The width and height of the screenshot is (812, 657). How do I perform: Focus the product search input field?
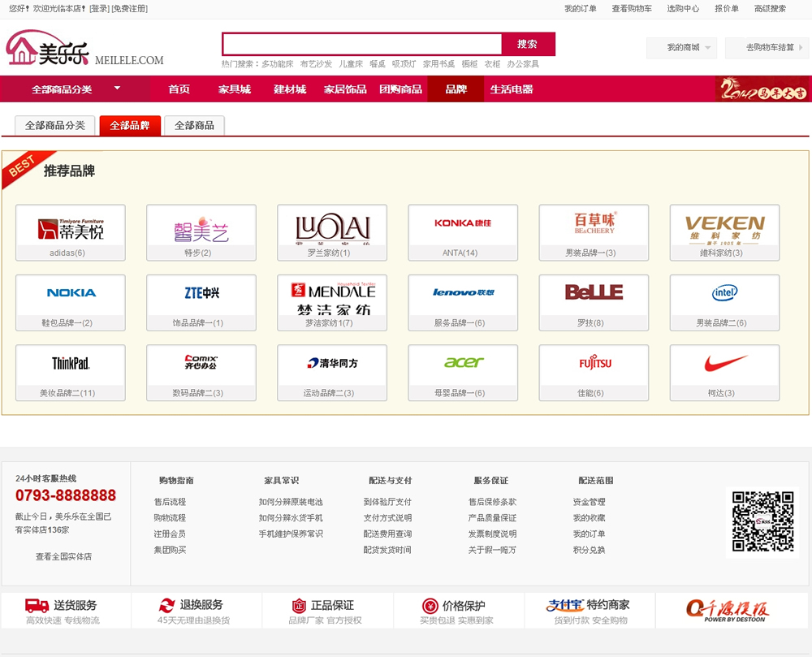point(362,44)
